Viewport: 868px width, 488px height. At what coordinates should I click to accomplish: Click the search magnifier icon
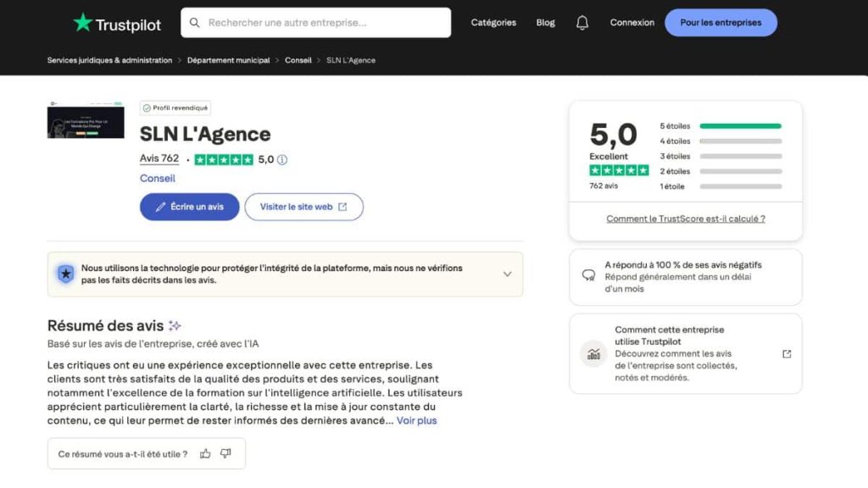pos(194,23)
